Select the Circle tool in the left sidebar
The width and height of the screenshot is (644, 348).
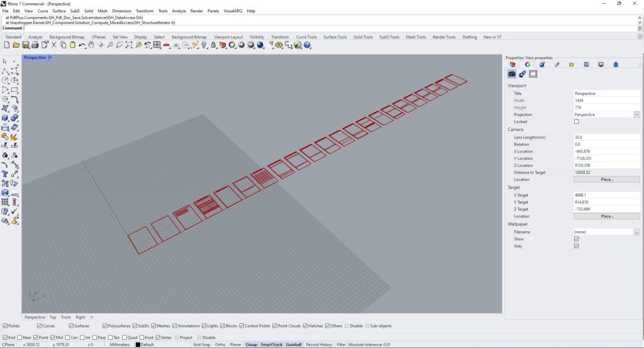5,80
